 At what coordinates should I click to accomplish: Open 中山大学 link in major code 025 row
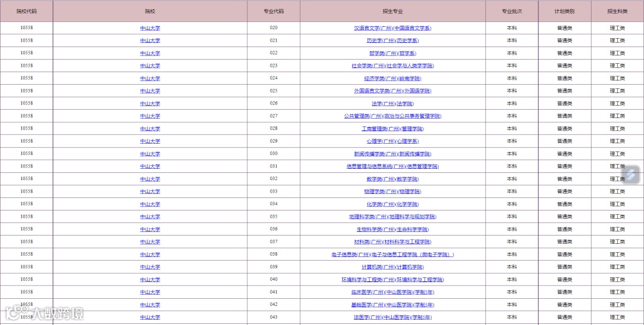(x=150, y=91)
